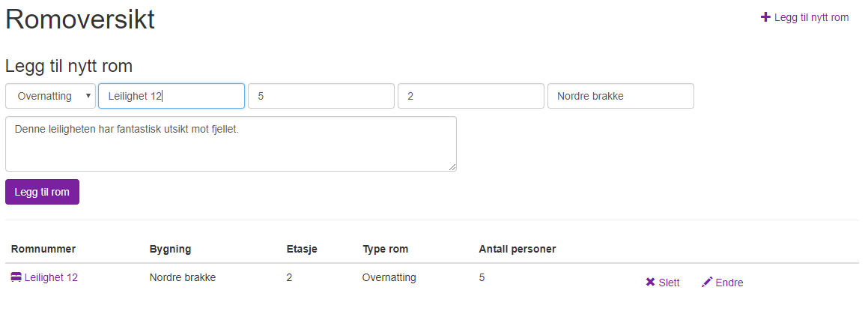Image resolution: width=868 pixels, height=326 pixels.
Task: Select the building field containing Nordre brakke
Action: [621, 97]
